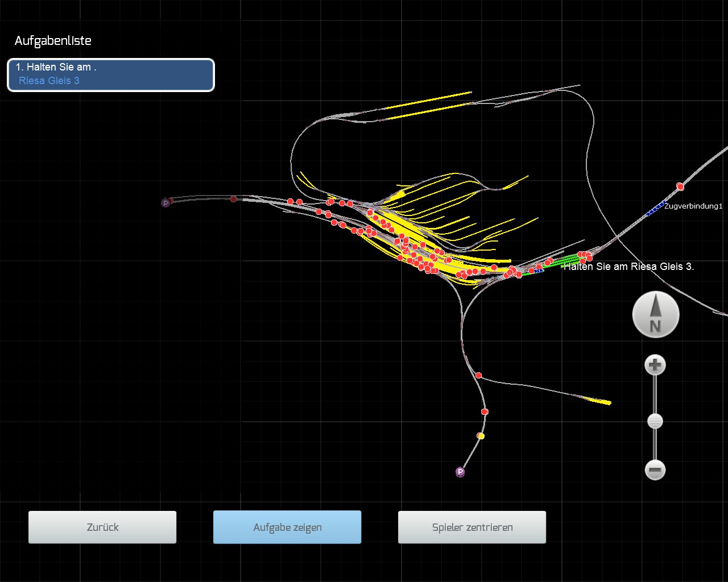
Task: Center the player with Spieler zentrieren
Action: tap(472, 527)
